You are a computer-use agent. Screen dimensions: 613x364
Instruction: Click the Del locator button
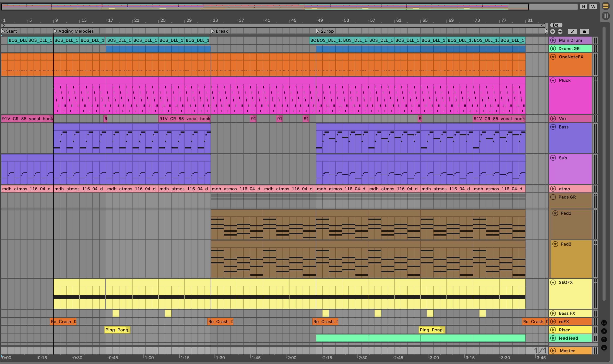click(x=556, y=25)
